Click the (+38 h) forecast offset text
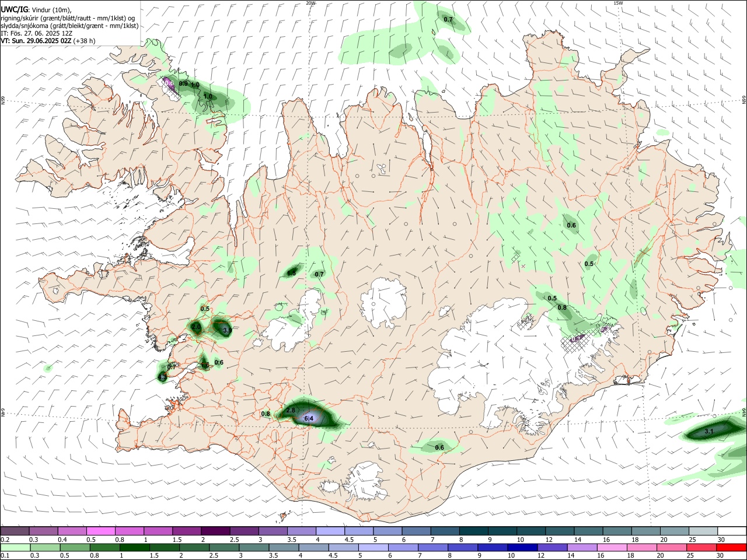The image size is (747, 560). pyautogui.click(x=84, y=41)
